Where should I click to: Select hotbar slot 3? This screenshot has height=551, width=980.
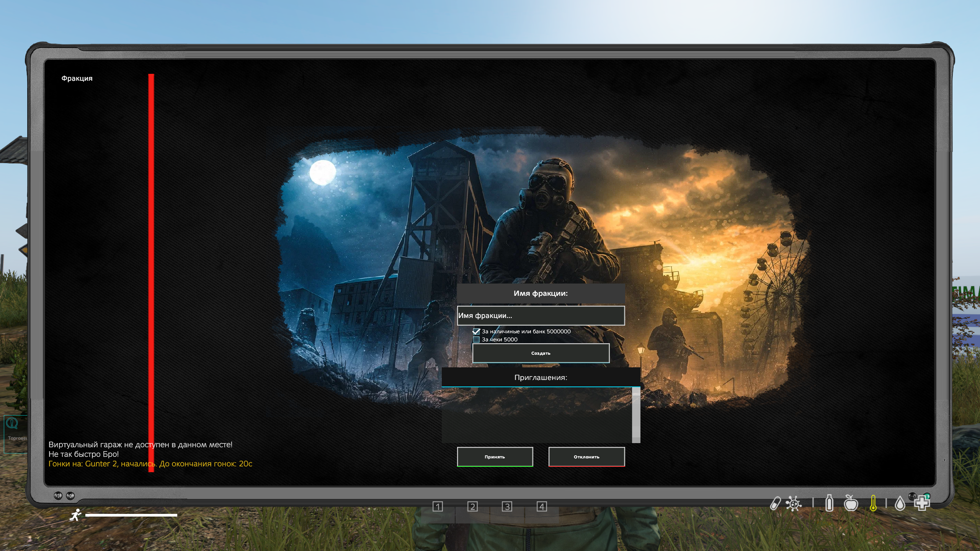507,507
